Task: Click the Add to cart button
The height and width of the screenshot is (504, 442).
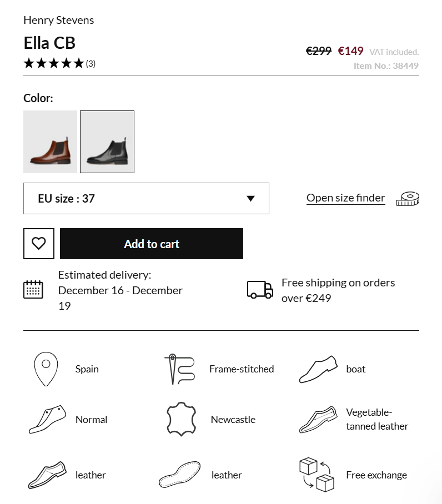Action: point(151,244)
